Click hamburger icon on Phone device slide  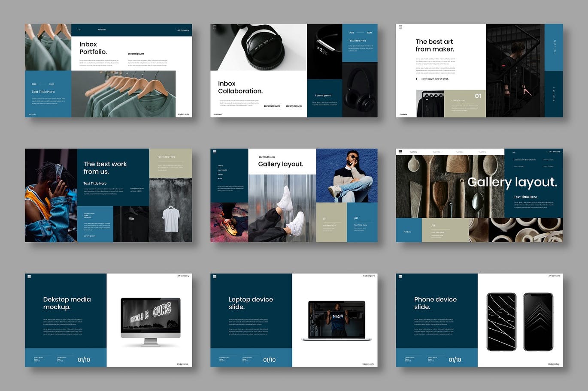400,277
